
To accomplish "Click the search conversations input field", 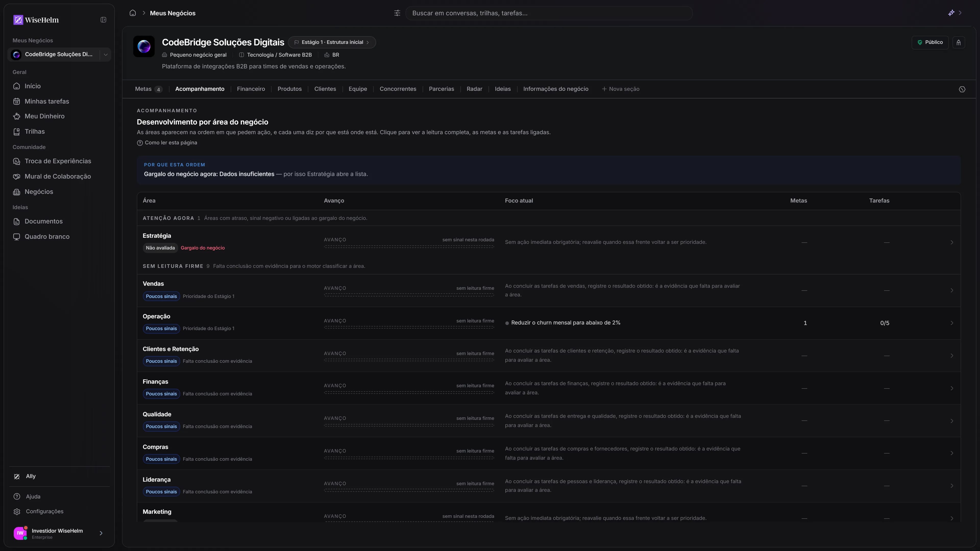I will click(549, 13).
